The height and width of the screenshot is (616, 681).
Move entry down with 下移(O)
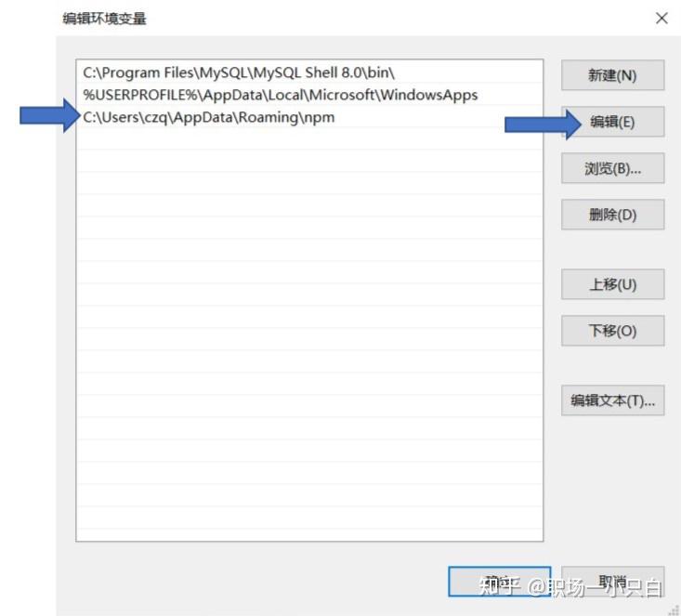(612, 331)
